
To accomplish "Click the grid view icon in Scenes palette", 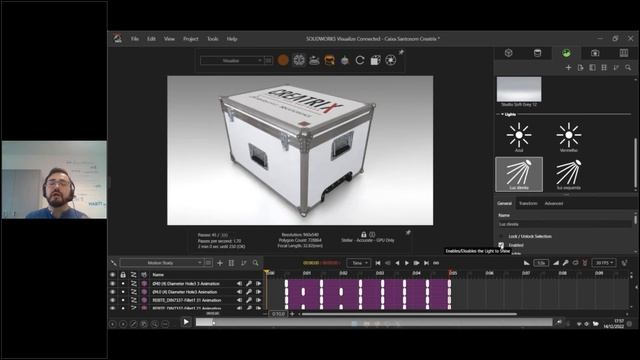I will (604, 68).
